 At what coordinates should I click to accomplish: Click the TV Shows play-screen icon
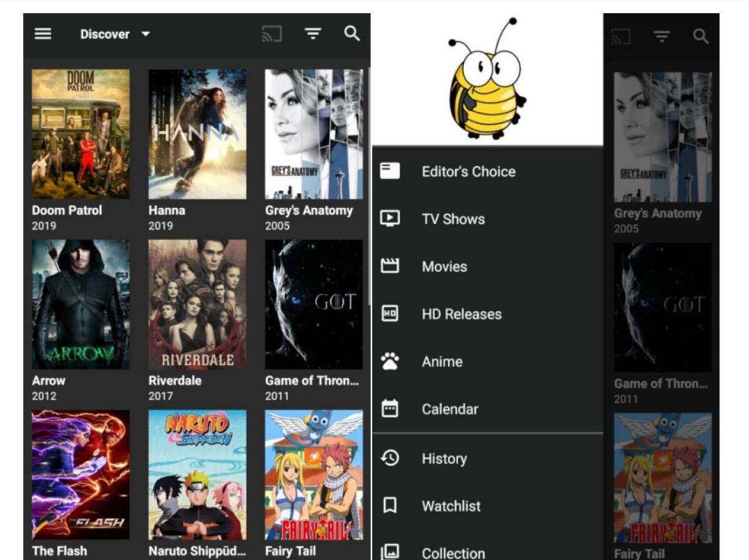click(x=389, y=219)
